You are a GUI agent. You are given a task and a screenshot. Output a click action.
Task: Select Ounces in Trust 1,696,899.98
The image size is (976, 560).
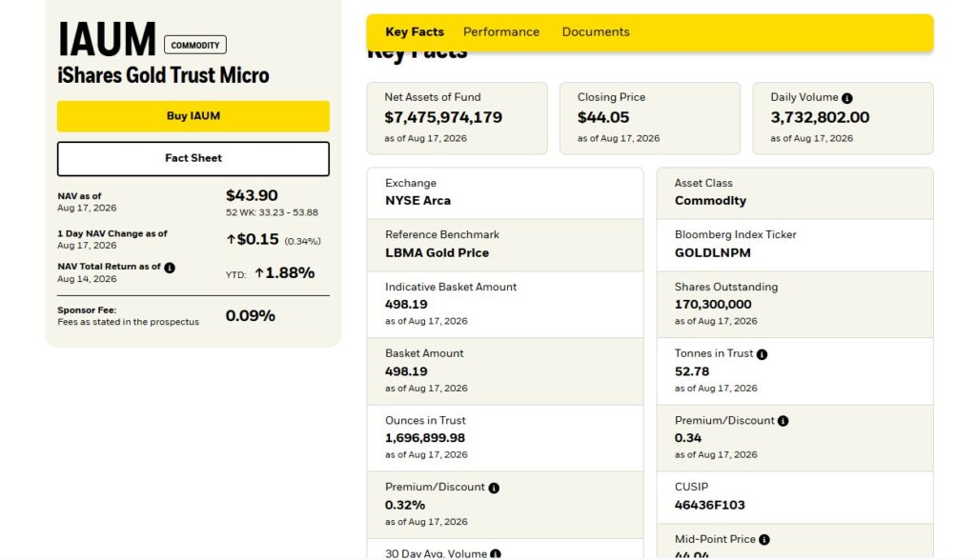pyautogui.click(x=425, y=438)
